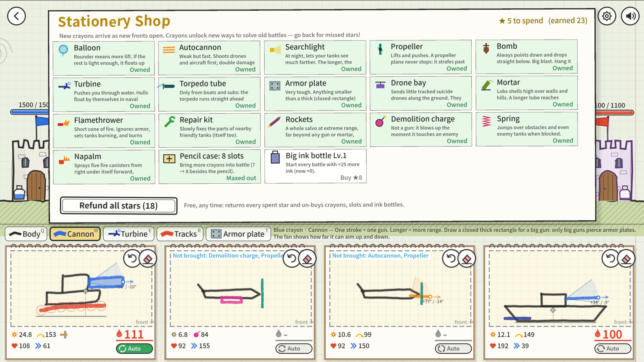Toggle Auto on the boat card
644x362 pixels.
tap(613, 349)
